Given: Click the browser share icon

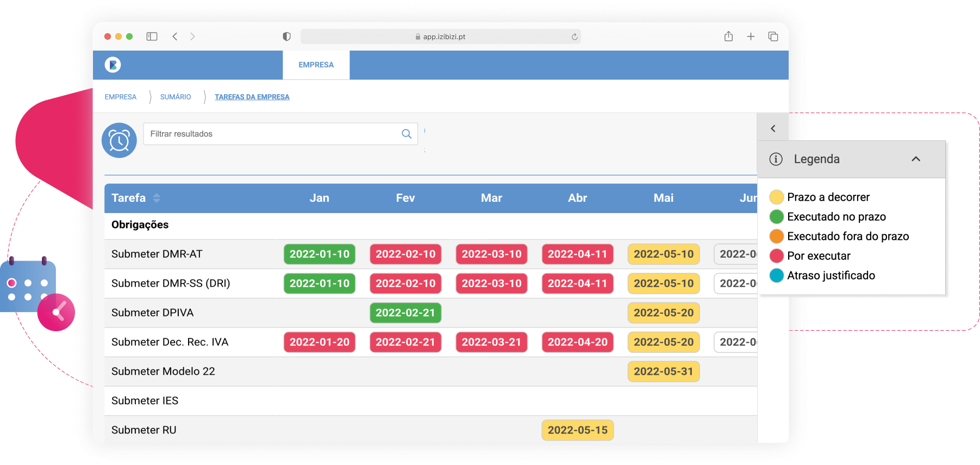Looking at the screenshot, I should click(x=728, y=36).
